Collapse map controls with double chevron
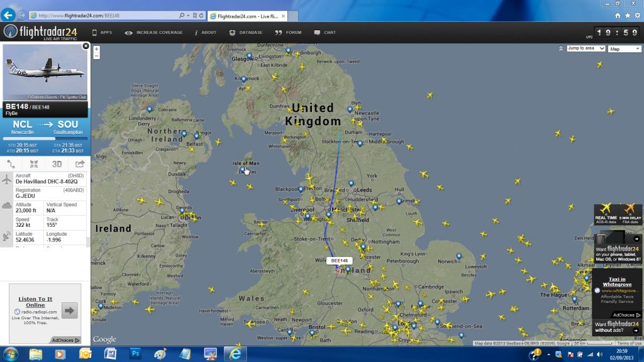 coord(561,48)
